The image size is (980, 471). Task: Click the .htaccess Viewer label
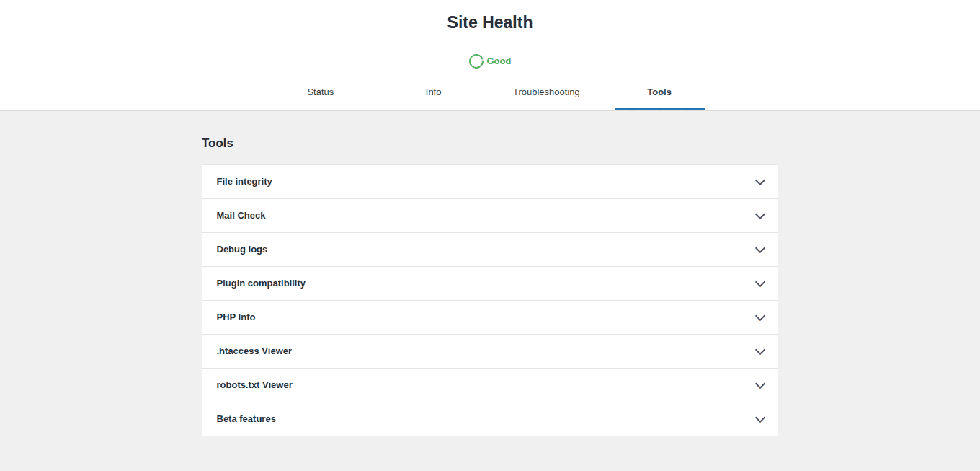point(254,351)
